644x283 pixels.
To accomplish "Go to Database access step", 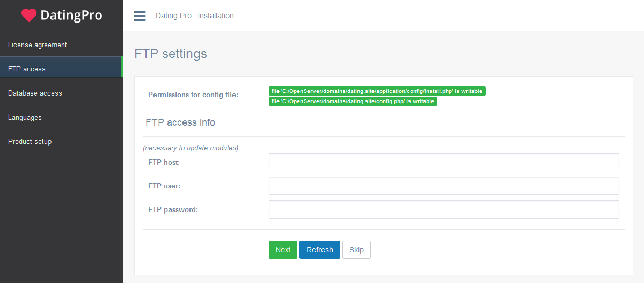I will click(x=62, y=93).
